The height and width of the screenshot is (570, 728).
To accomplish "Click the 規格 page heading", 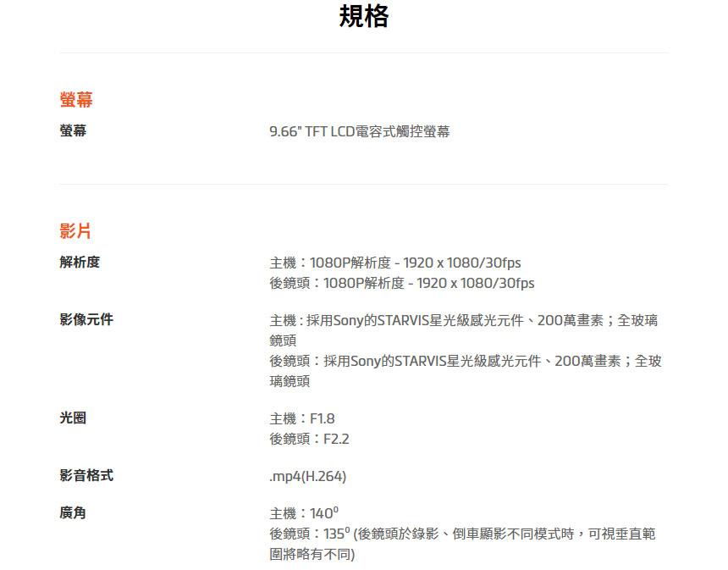I will pos(364,16).
